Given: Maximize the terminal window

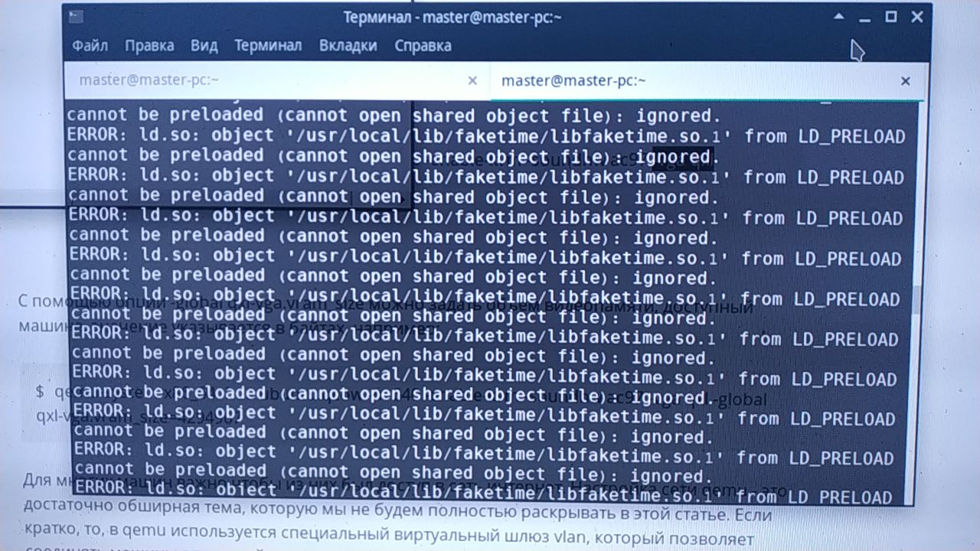Looking at the screenshot, I should point(891,17).
